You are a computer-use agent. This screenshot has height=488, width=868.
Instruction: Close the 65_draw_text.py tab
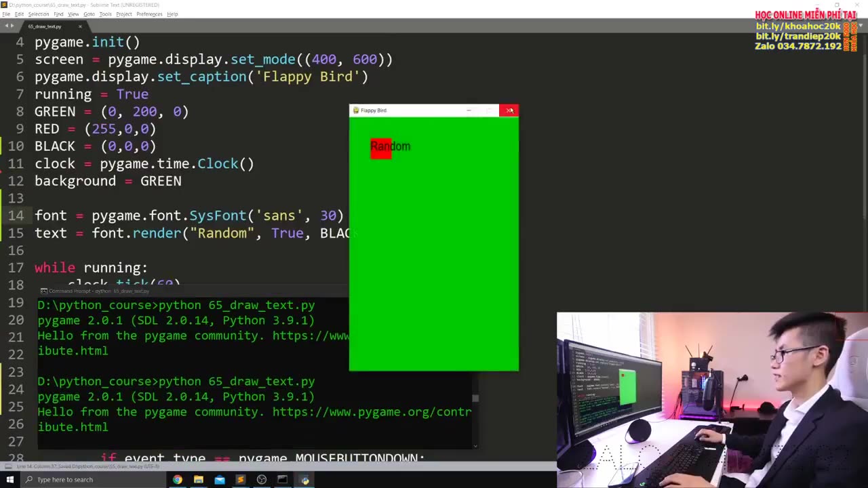coord(80,26)
